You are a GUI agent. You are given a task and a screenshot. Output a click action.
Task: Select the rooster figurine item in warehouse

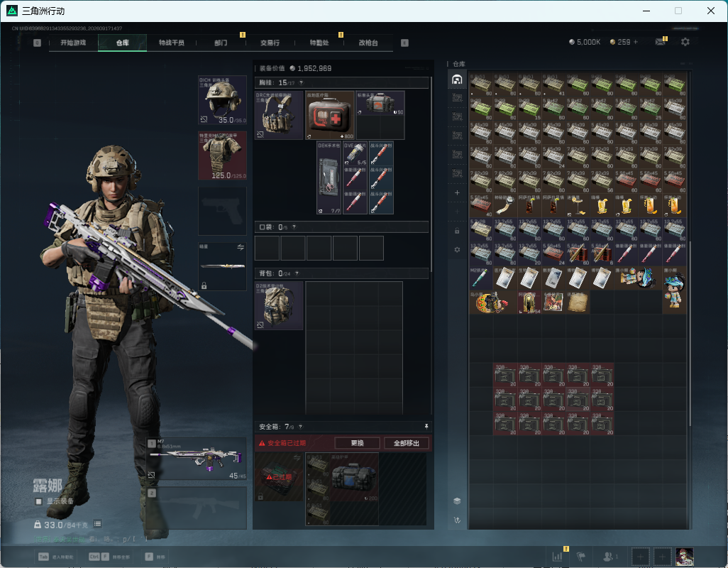pos(493,302)
